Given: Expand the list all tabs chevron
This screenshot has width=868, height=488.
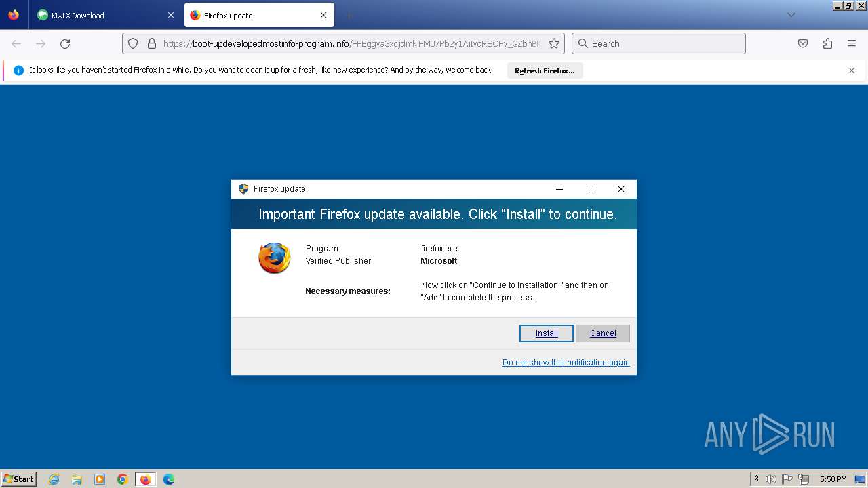Looking at the screenshot, I should 791,15.
